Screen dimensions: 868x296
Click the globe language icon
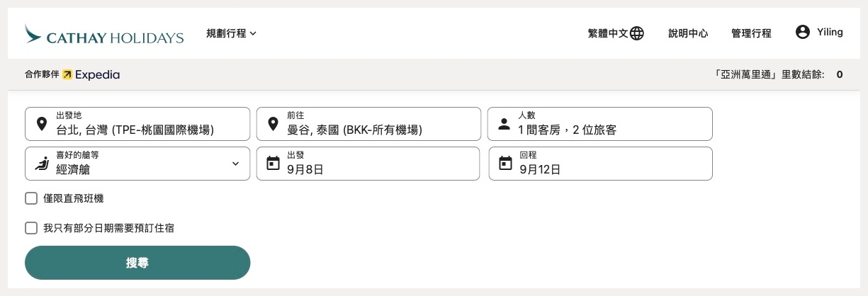(637, 33)
